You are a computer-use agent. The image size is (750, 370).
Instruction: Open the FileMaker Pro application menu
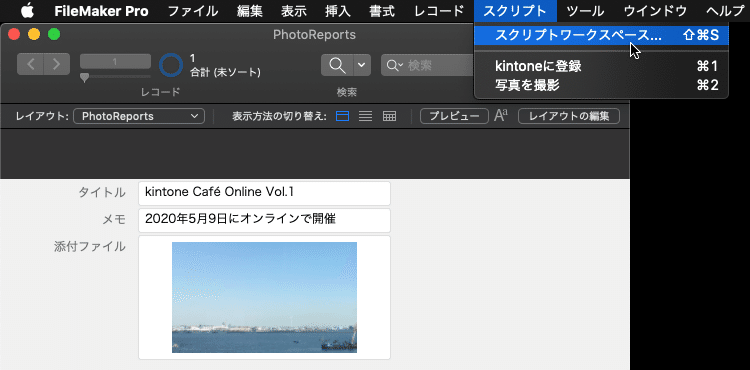coord(101,11)
